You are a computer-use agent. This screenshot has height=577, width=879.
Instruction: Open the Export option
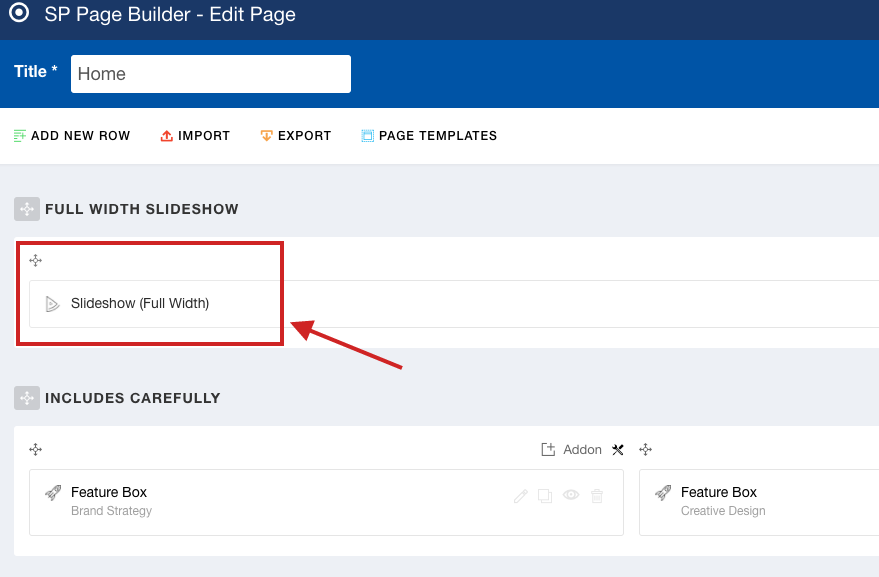tap(295, 136)
